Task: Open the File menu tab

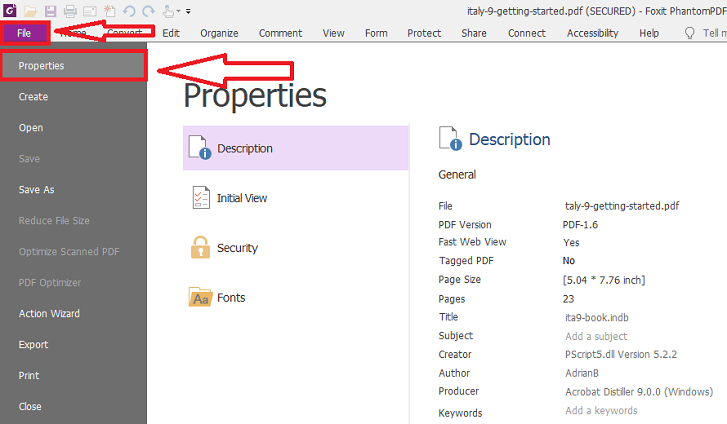Action: click(24, 33)
